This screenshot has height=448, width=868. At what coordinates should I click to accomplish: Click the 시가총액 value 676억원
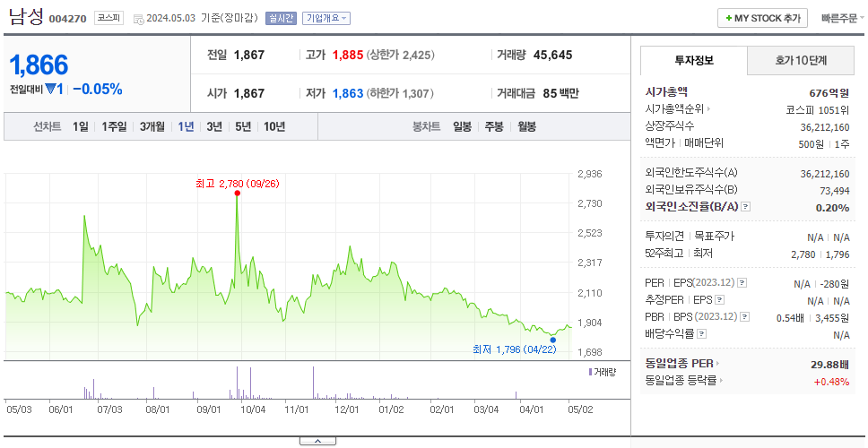[x=829, y=93]
